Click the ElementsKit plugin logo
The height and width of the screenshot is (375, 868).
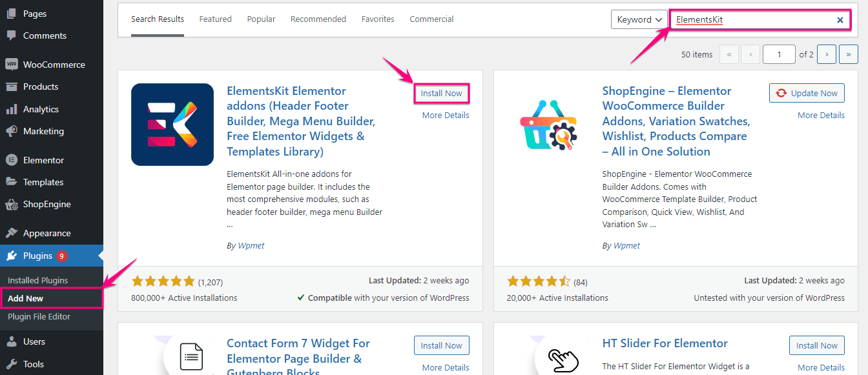point(172,125)
